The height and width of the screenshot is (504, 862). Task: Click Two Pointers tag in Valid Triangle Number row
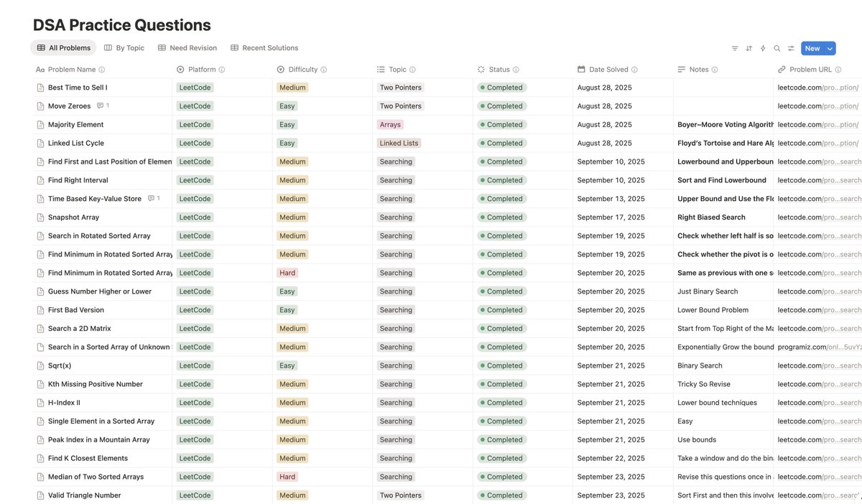(401, 495)
